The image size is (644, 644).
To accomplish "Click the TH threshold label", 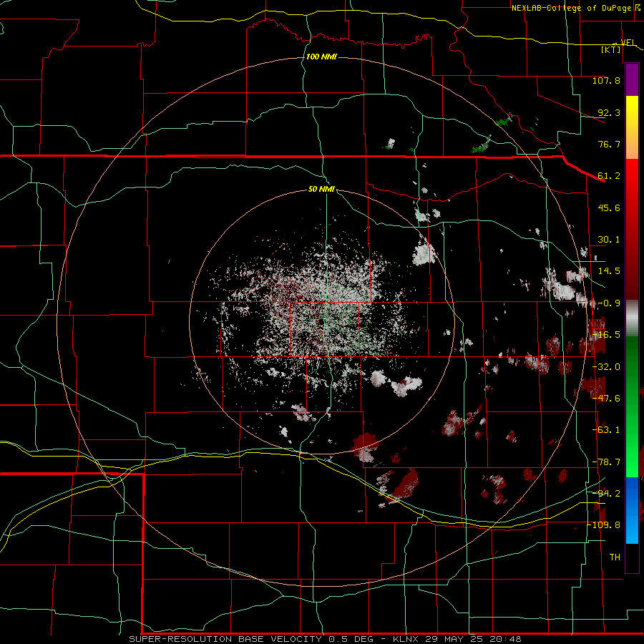I will (x=615, y=557).
